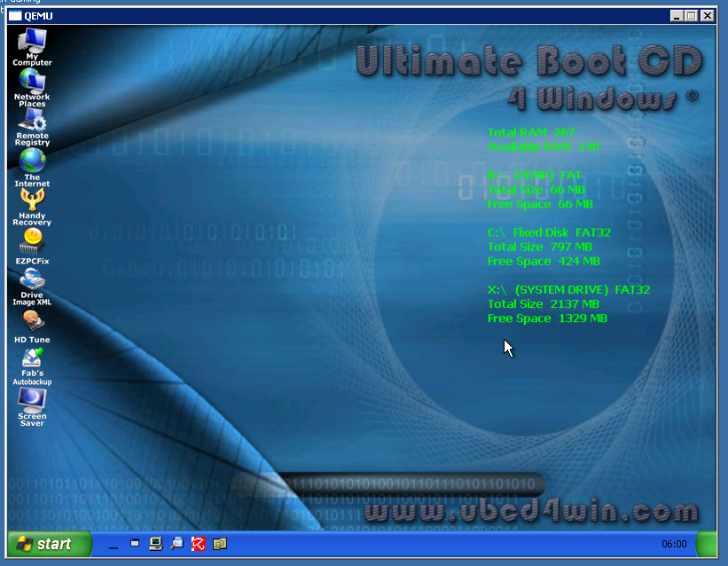728x566 pixels.
Task: Click the QEMU window title bar
Action: tap(362, 16)
